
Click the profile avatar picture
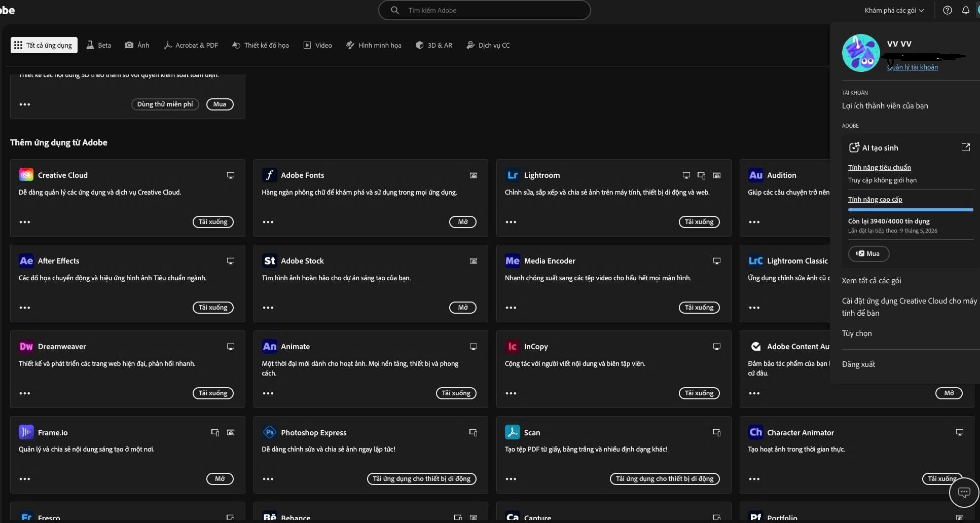(x=860, y=53)
